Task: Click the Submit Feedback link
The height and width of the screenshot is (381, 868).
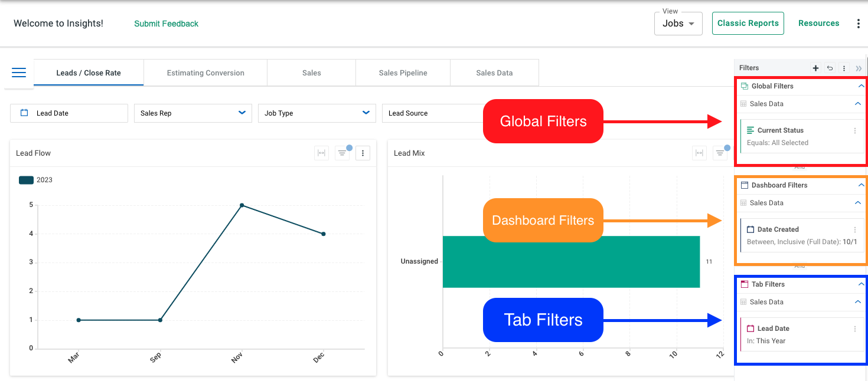Action: coord(166,24)
